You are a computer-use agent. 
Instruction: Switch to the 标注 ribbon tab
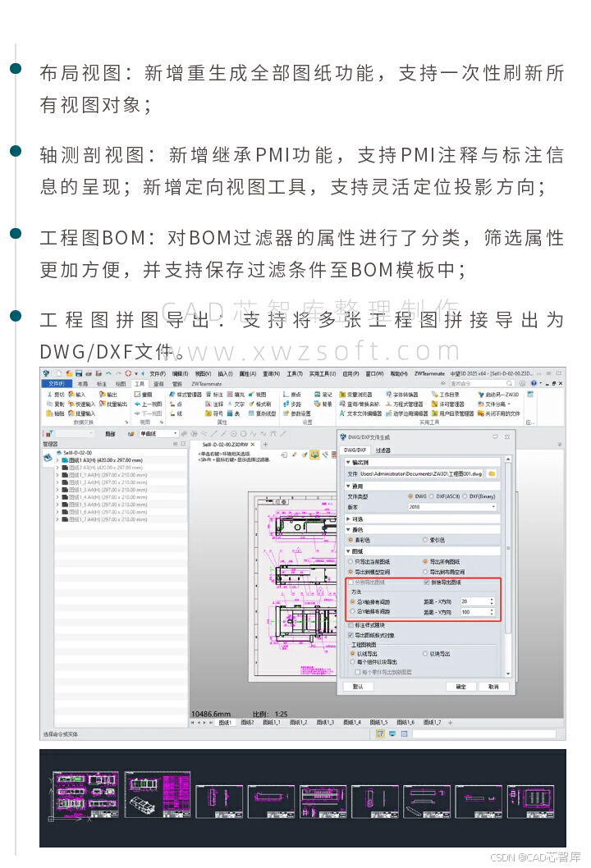pyautogui.click(x=101, y=384)
